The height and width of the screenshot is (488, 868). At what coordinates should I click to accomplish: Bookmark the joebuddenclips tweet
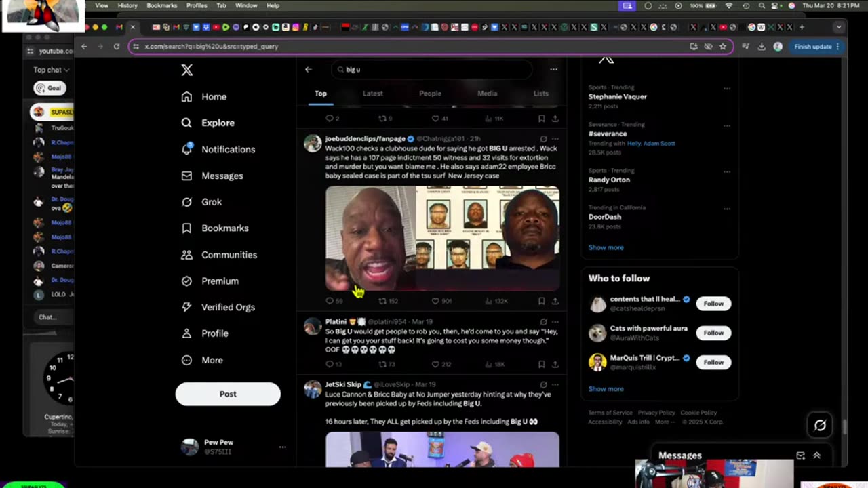[541, 301]
